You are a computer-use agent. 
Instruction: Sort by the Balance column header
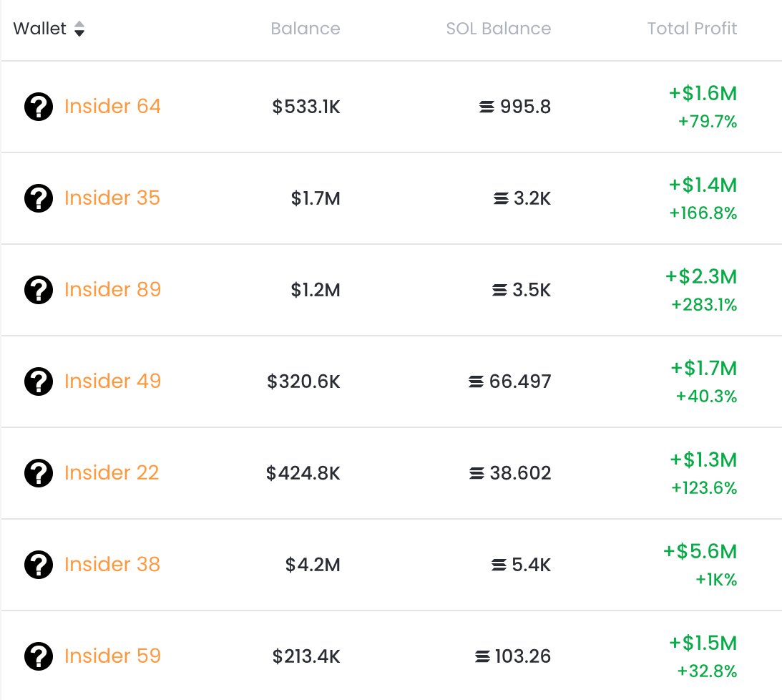tap(306, 29)
